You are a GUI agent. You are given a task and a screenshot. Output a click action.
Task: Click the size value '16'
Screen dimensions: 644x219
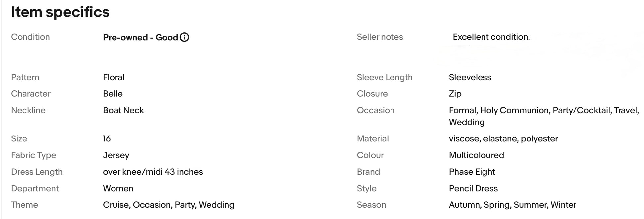coord(107,138)
